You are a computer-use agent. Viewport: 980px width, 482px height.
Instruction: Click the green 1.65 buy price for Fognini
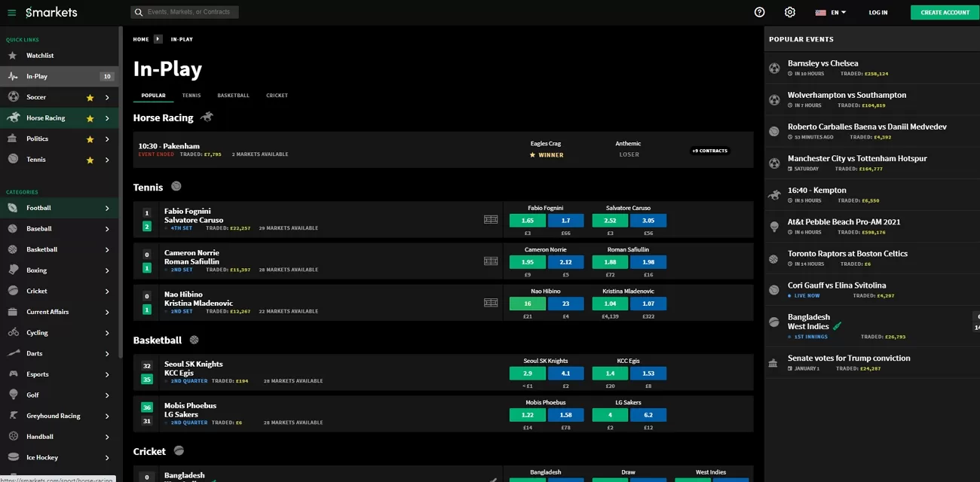528,221
